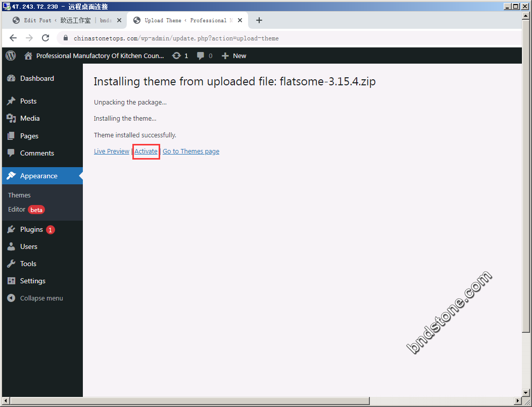Viewport: 532px width, 407px height.
Task: Go back with browser back arrow
Action: [13, 38]
